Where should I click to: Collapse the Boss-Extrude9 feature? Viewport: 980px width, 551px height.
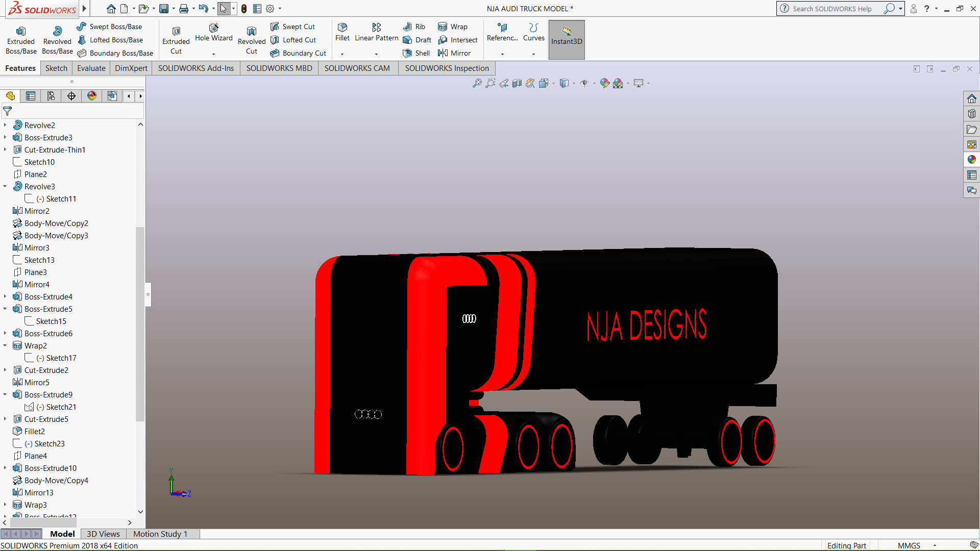5,394
